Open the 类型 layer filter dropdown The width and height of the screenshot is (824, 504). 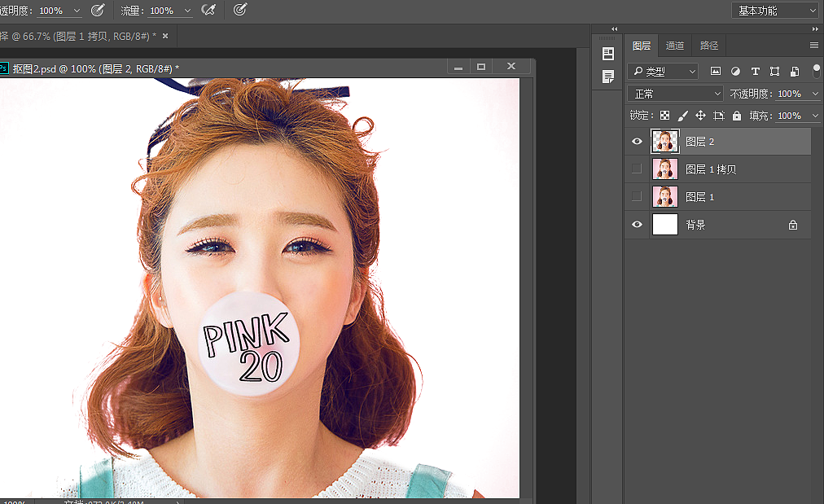(663, 71)
